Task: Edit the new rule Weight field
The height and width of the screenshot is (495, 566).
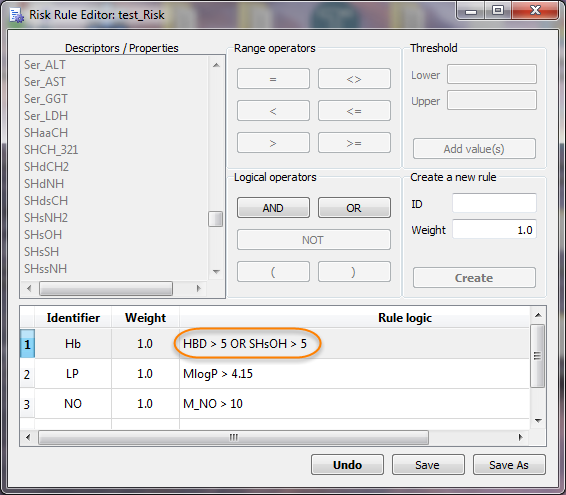Action: [x=494, y=229]
